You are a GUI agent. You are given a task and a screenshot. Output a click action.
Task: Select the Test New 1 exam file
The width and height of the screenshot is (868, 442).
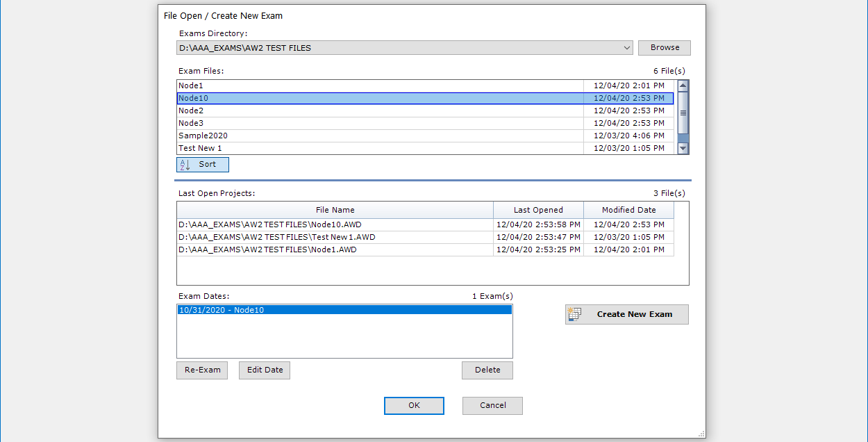click(x=312, y=148)
